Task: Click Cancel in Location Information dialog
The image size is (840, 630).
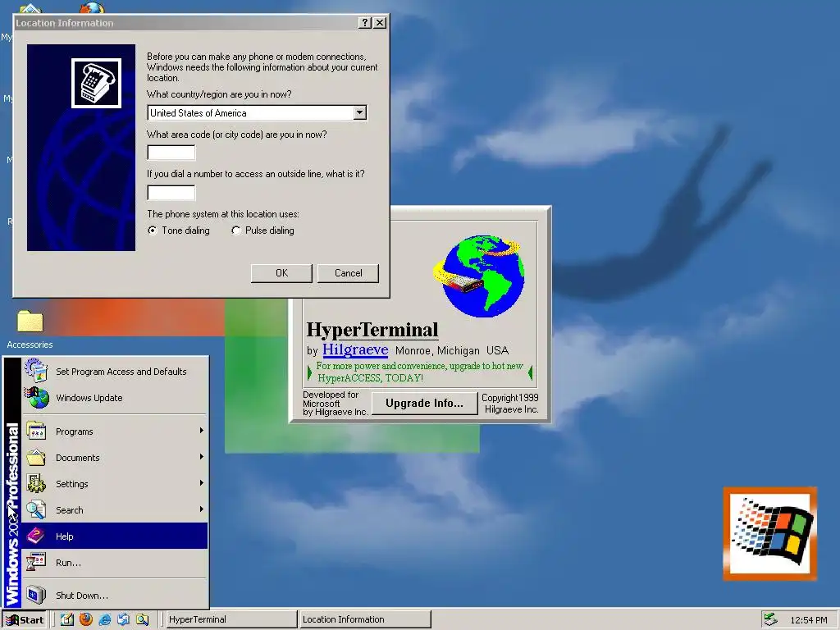Action: click(348, 273)
